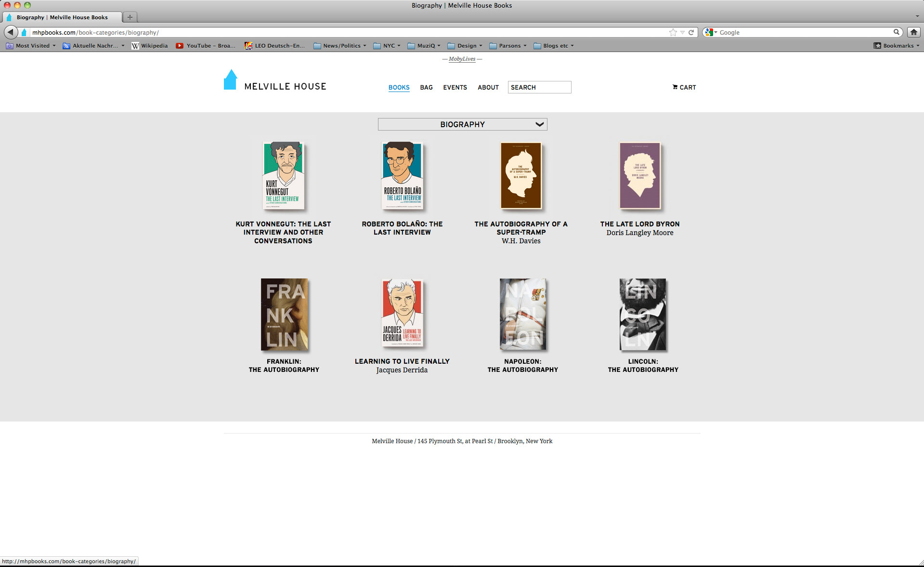The image size is (924, 567).
Task: Expand the Parsons bookmark folder
Action: pos(508,46)
